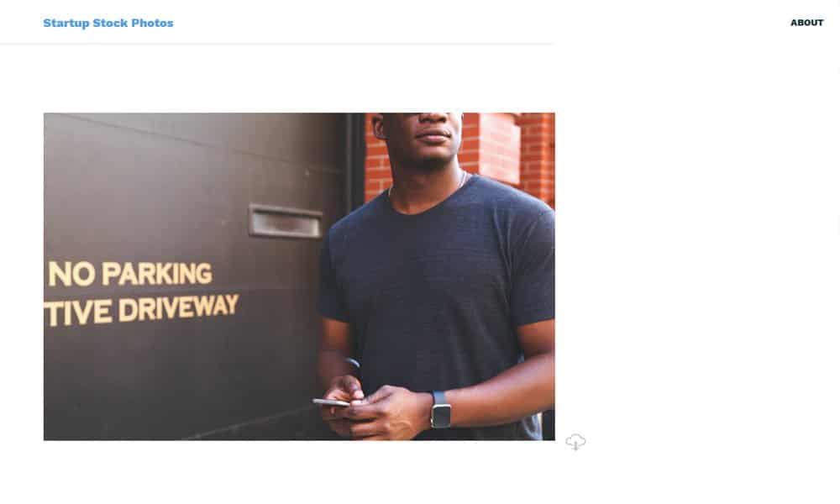This screenshot has height=504, width=840.
Task: Click the mail slot on garage door
Action: (x=286, y=221)
